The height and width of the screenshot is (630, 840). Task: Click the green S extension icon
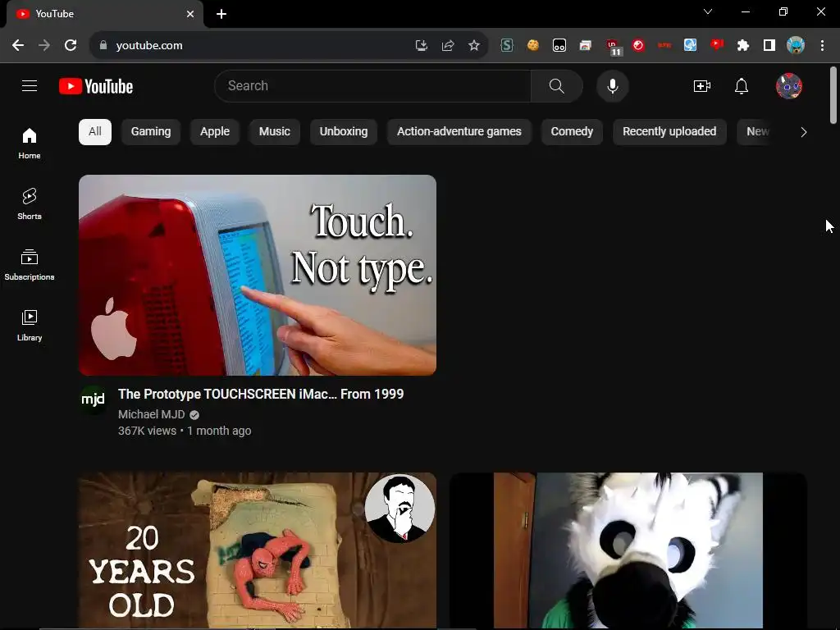coord(507,46)
